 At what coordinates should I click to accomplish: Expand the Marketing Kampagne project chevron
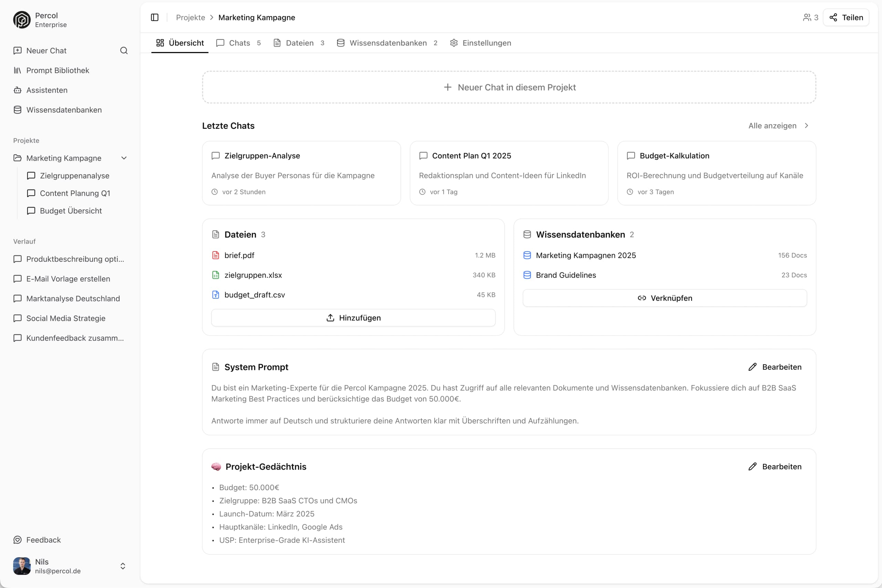tap(124, 158)
